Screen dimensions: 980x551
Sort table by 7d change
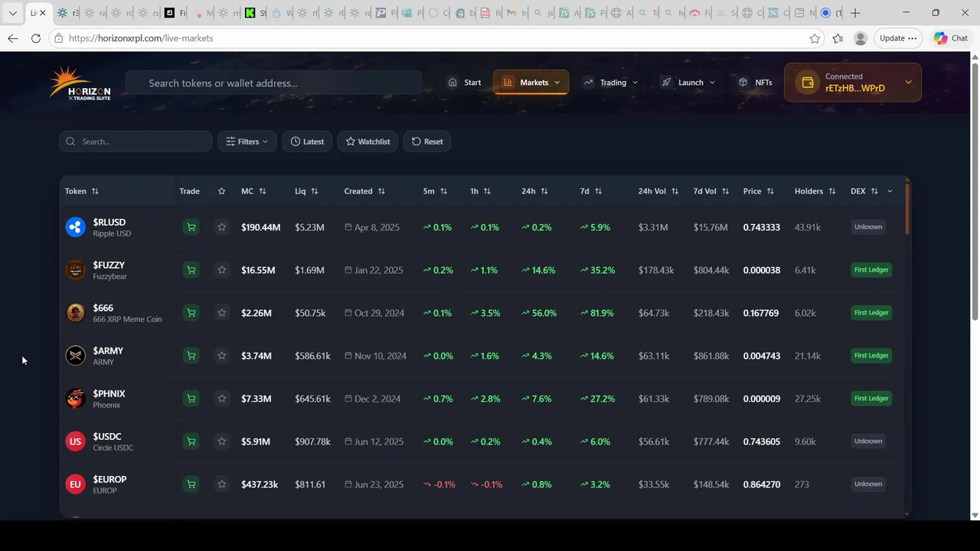click(x=591, y=191)
